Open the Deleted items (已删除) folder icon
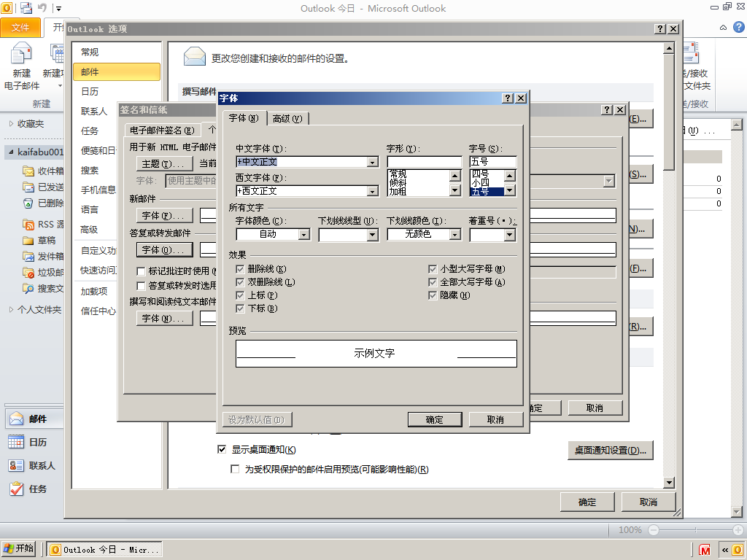The image size is (747, 560). pyautogui.click(x=28, y=203)
